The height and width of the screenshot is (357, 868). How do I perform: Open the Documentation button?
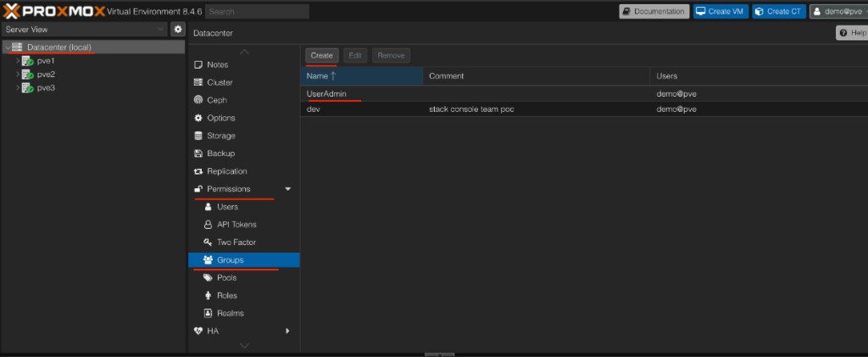pos(654,12)
